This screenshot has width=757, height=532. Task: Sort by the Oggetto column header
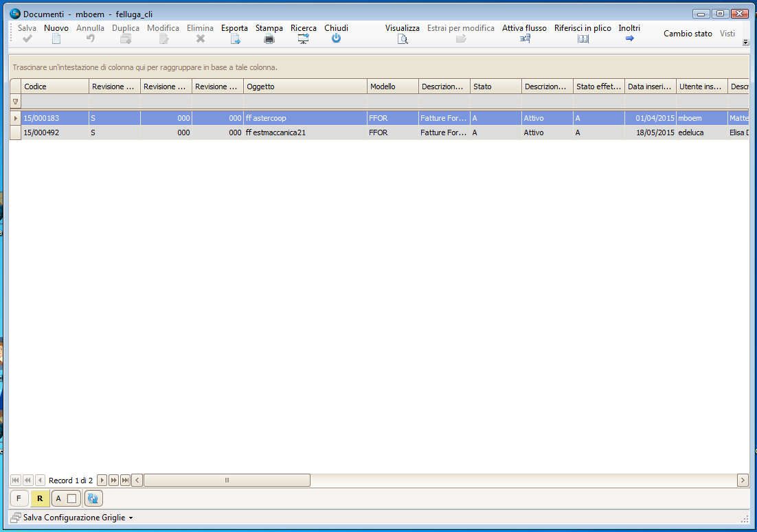point(305,86)
